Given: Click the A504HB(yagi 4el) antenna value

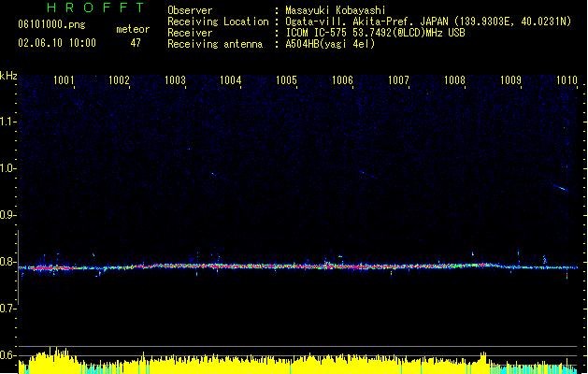Looking at the screenshot, I should [330, 44].
